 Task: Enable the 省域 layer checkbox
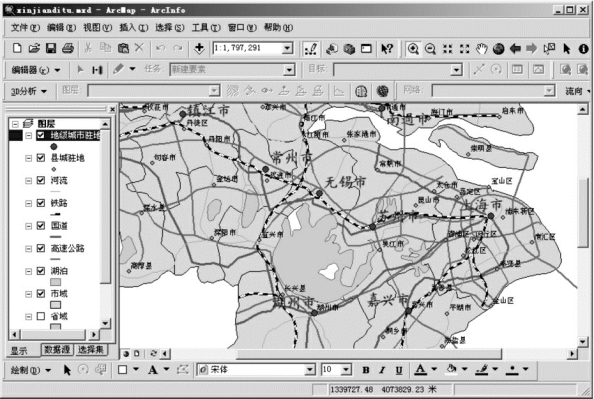click(41, 316)
